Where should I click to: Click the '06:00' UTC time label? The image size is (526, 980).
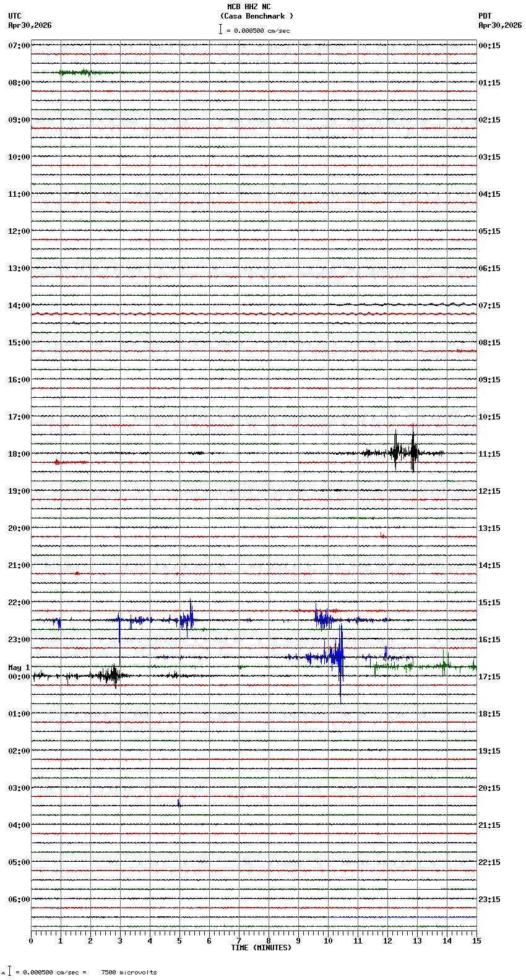pyautogui.click(x=19, y=900)
